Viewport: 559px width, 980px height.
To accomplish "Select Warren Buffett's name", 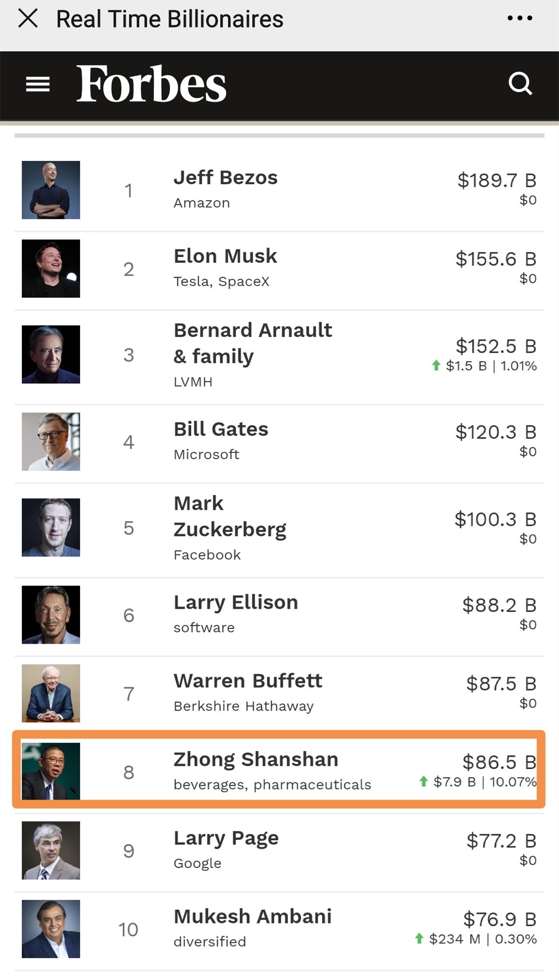I will pos(247,681).
